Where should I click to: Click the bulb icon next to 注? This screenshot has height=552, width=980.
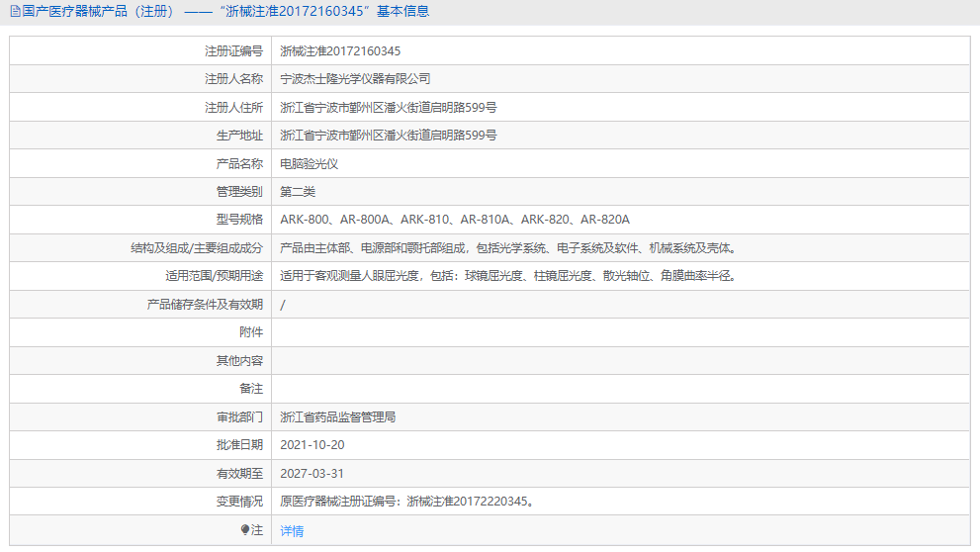[245, 530]
